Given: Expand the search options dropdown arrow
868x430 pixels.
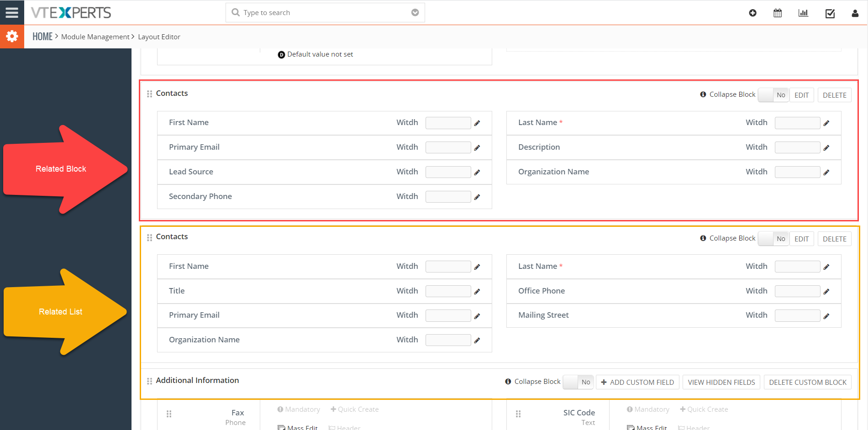Looking at the screenshot, I should [x=415, y=12].
